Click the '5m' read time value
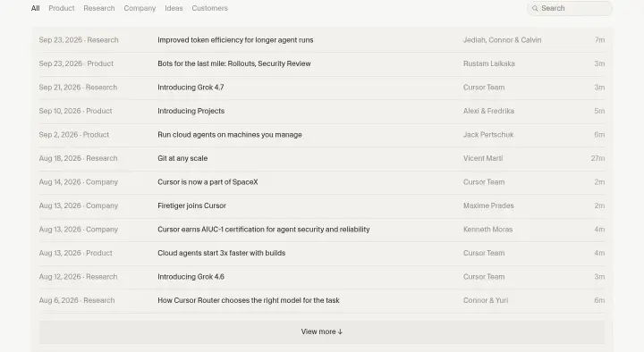The height and width of the screenshot is (352, 644). pyautogui.click(x=599, y=111)
